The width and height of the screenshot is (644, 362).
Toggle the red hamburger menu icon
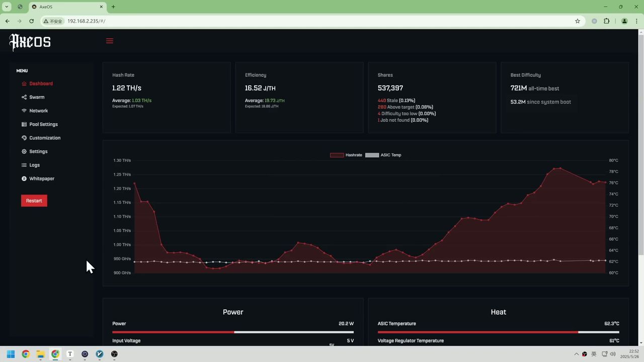[x=110, y=41]
